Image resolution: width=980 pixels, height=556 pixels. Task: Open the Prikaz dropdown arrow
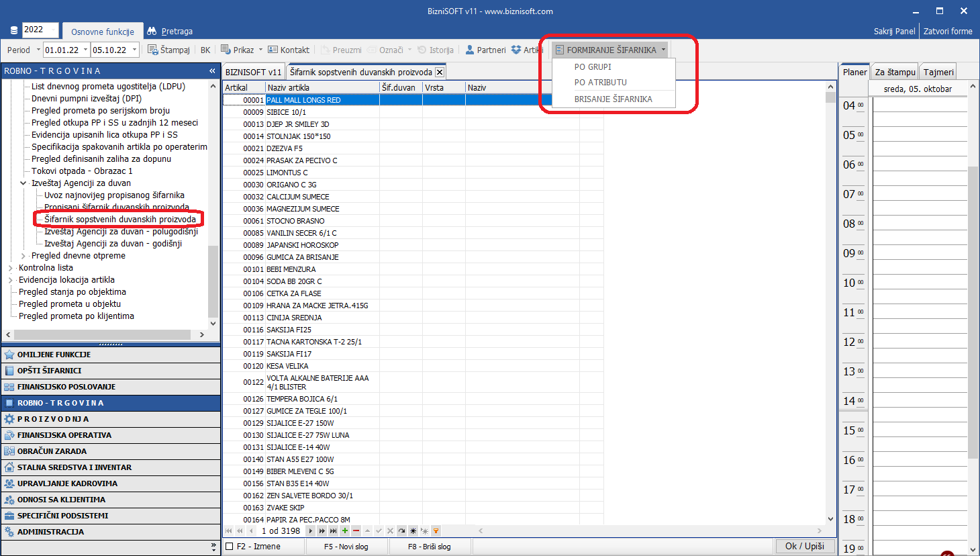[260, 50]
